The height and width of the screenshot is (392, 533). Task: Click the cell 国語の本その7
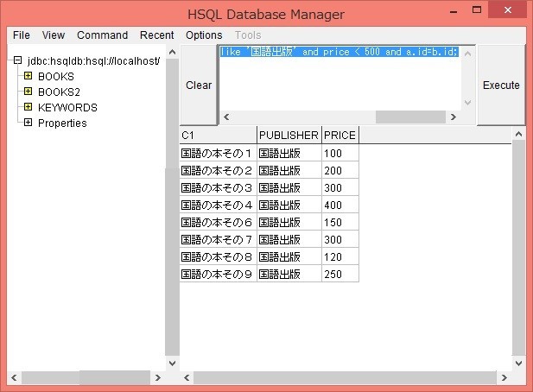click(x=219, y=240)
